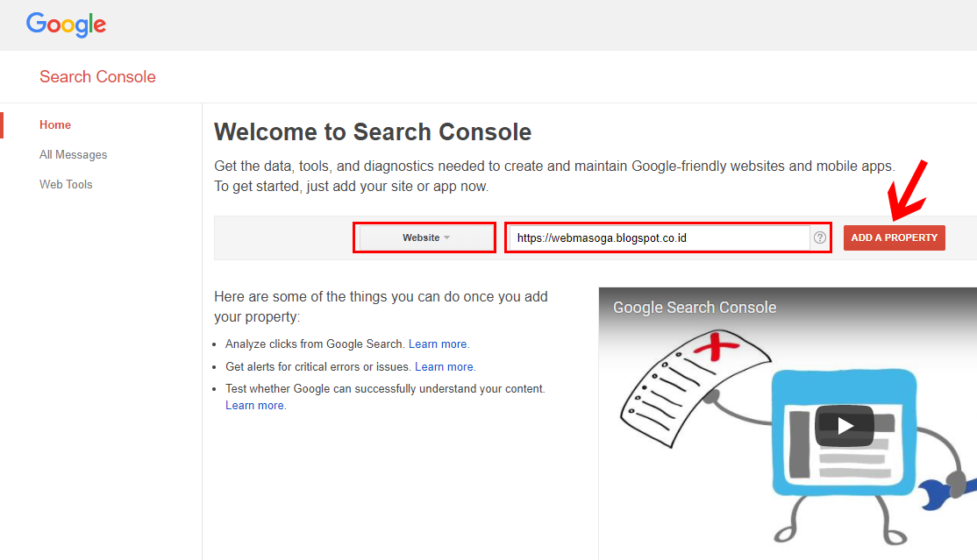Activate the highlighted Home navigation item

coord(54,124)
